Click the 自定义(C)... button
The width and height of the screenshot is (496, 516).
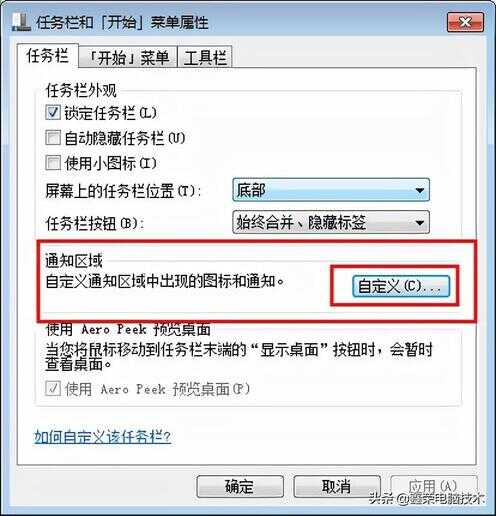[x=401, y=286]
